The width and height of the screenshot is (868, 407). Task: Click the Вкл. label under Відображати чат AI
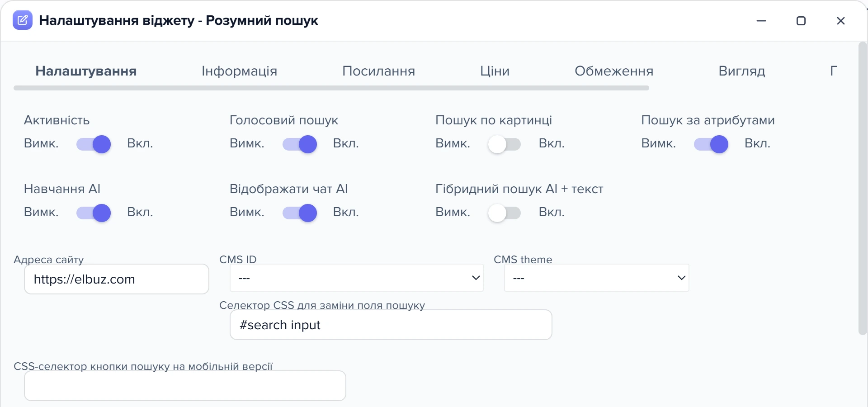(346, 213)
